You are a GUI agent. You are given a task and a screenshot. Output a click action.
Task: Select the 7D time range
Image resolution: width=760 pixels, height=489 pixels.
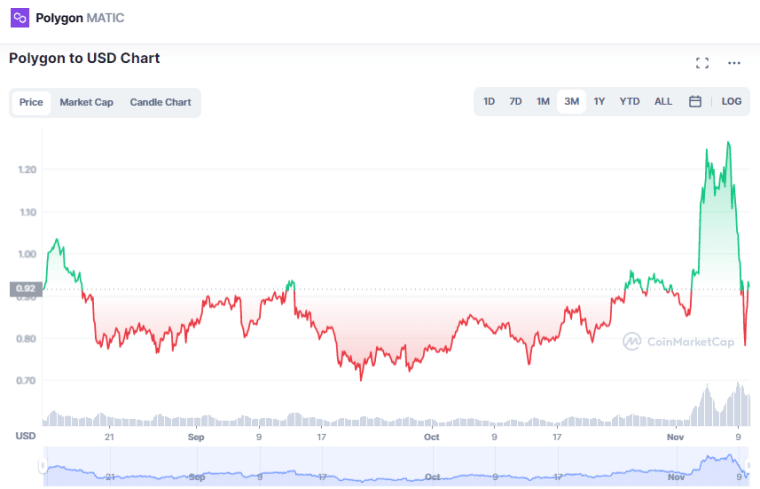tap(515, 101)
